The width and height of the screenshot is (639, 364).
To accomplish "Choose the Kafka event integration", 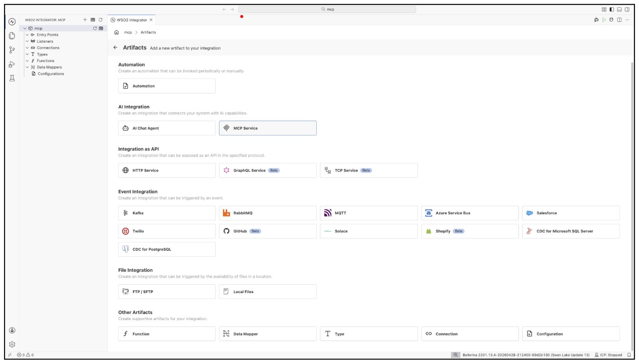I will coord(167,213).
